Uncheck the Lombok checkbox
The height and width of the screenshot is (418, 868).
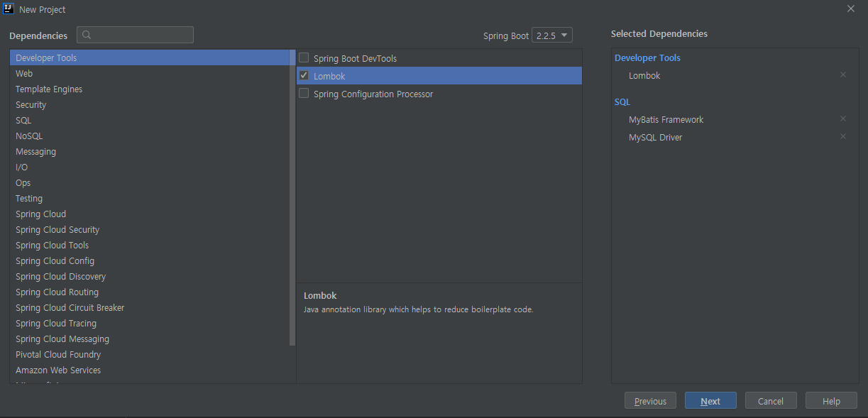(304, 75)
